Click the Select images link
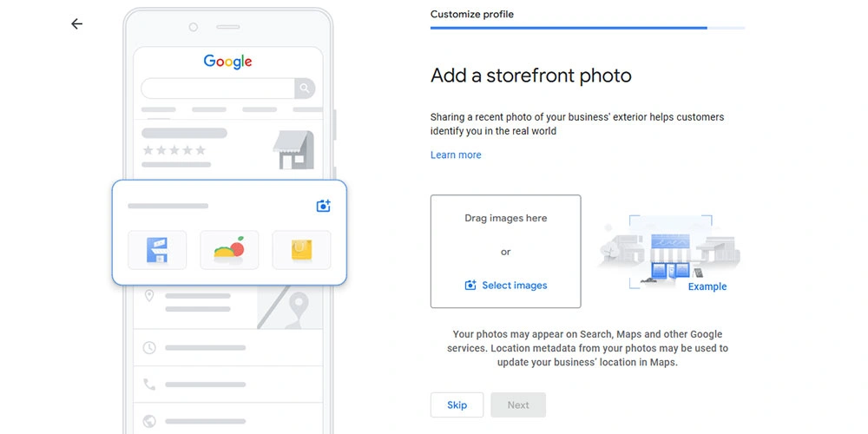The width and height of the screenshot is (868, 434). (514, 286)
